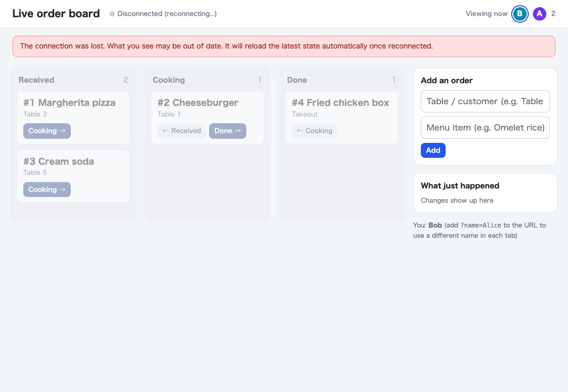Click the "Add an order" heading

click(x=447, y=80)
